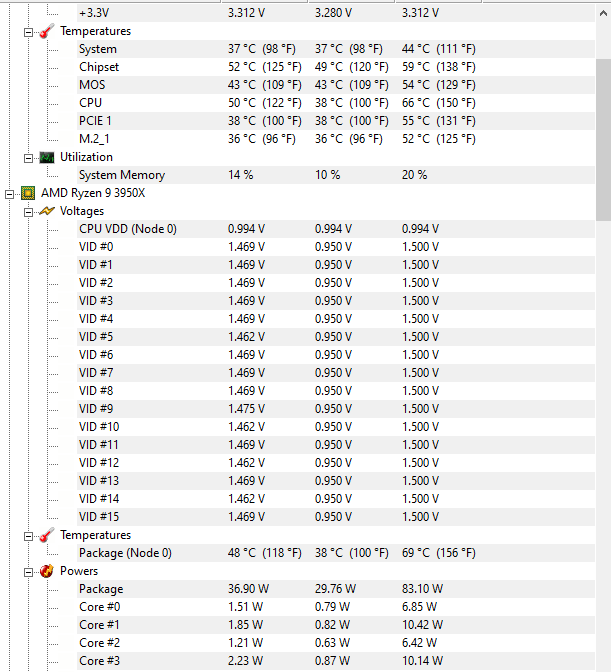611x672 pixels.
Task: Click the thermometer icon above the System row
Action: (x=46, y=31)
